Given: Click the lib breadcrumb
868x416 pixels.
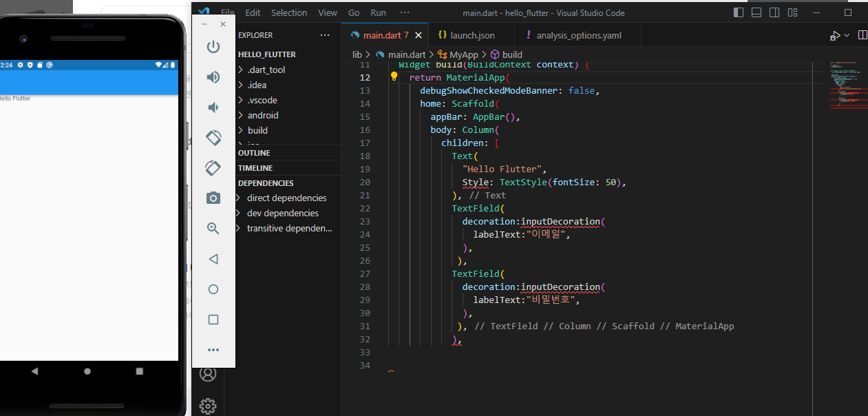Looking at the screenshot, I should coord(357,54).
